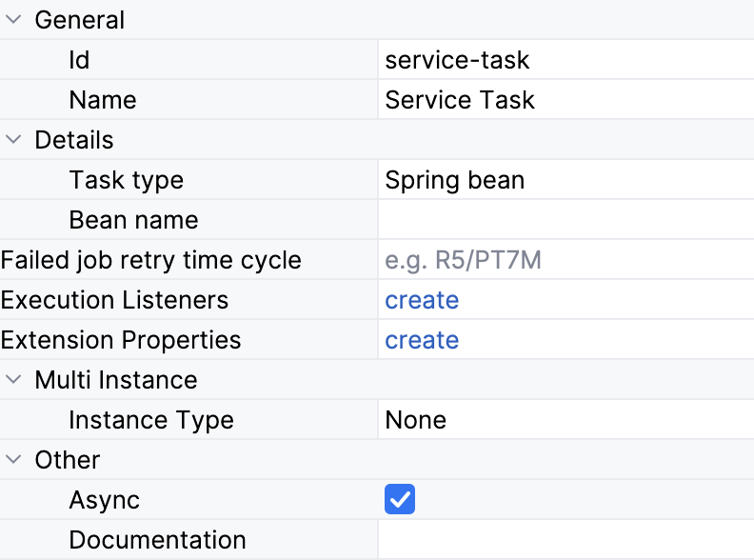This screenshot has width=754, height=560.
Task: Collapse the General section chevron
Action: [x=13, y=20]
